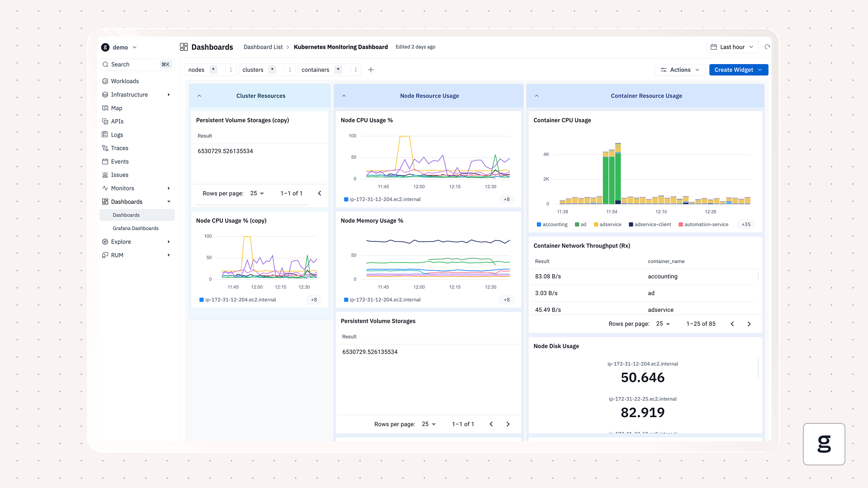Click the Map icon in sidebar
This screenshot has width=868, height=488.
[x=105, y=108]
